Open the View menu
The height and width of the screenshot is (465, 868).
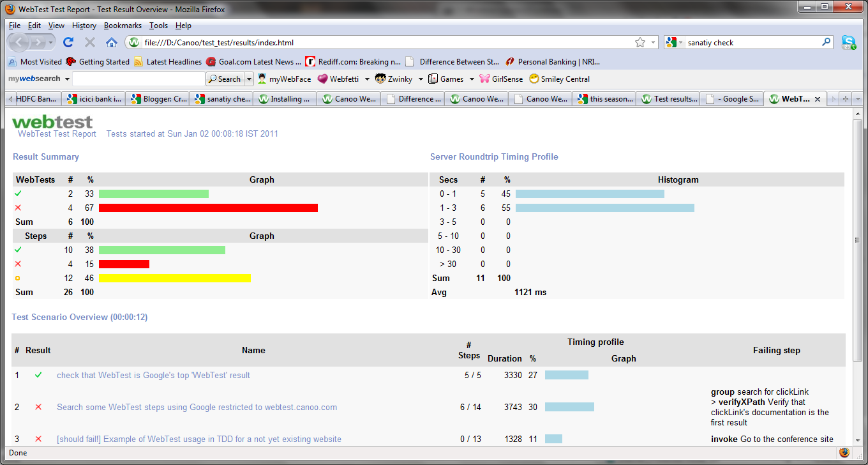tap(56, 26)
